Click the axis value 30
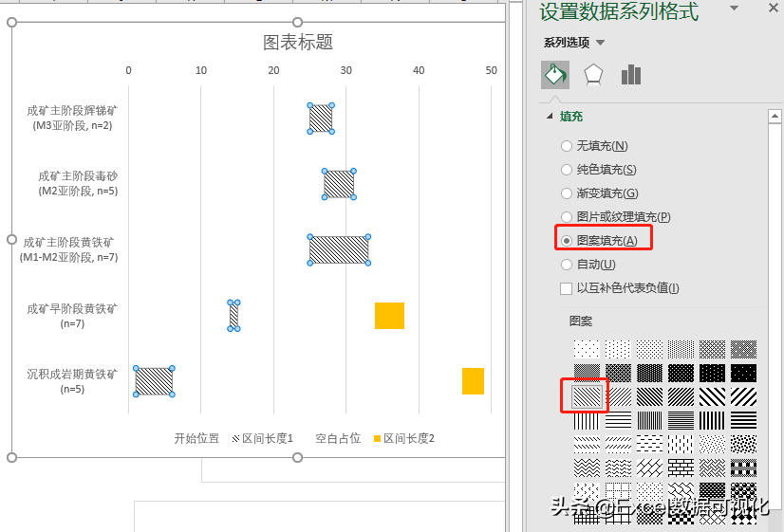The image size is (784, 532). pos(346,70)
